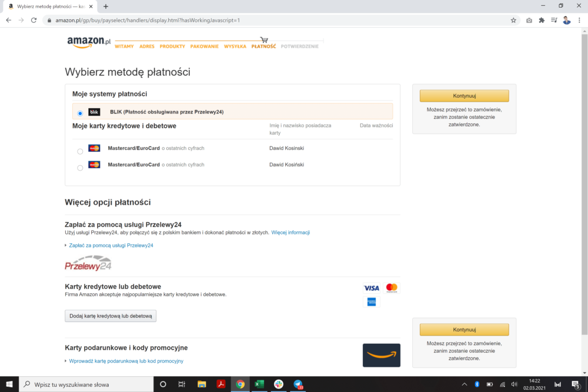Click the shopping cart icon above PŁATNOŚĆ

[x=265, y=40]
